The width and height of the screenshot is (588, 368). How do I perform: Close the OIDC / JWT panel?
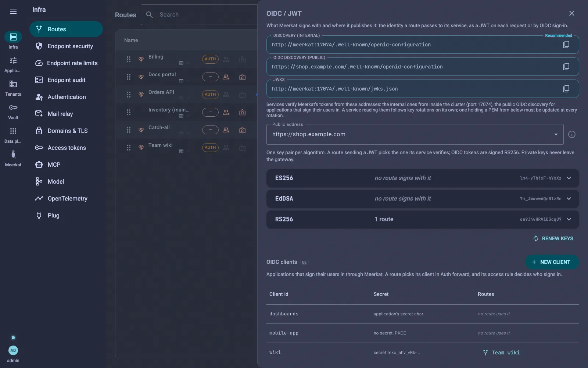(x=572, y=13)
